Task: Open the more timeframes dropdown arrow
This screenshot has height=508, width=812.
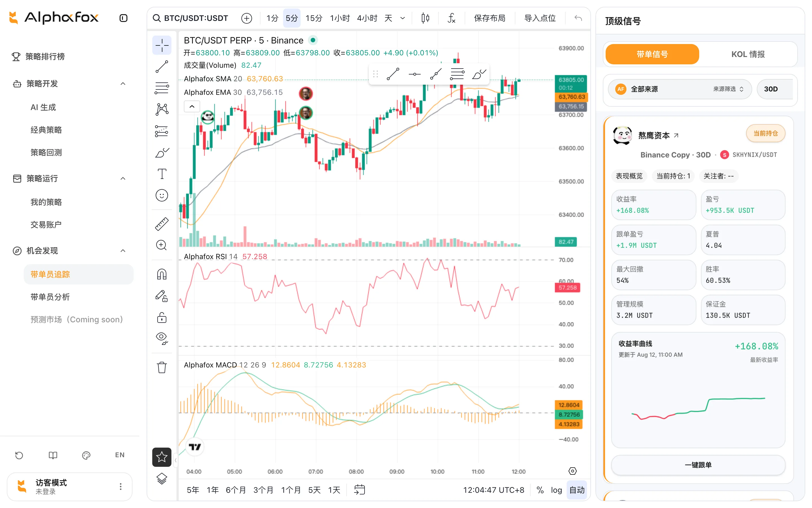Action: click(x=403, y=18)
